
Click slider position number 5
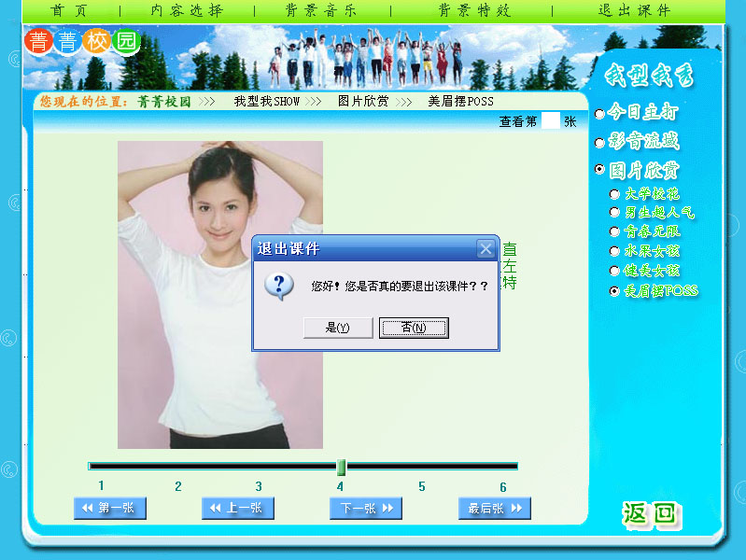click(421, 486)
